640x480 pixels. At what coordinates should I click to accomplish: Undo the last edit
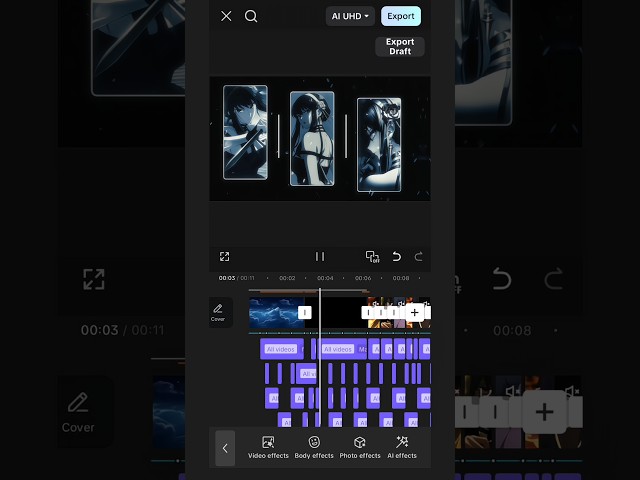point(396,256)
